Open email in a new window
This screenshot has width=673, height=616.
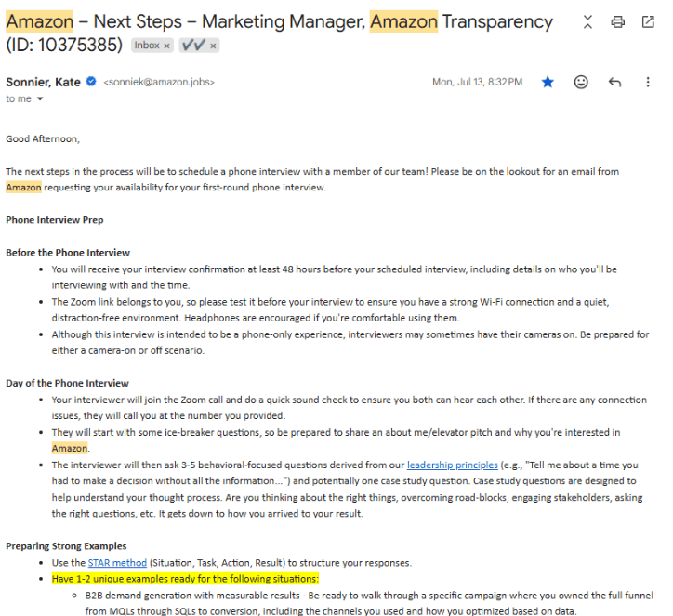click(x=648, y=22)
